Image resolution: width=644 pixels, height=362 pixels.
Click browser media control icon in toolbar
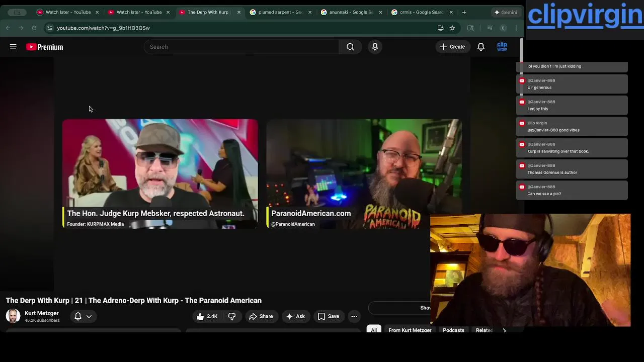(x=490, y=28)
